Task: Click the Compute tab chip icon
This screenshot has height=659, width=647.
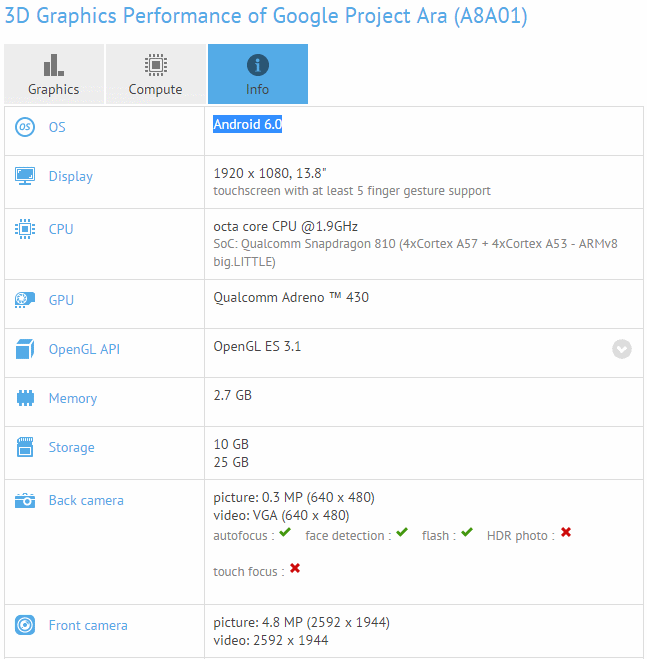Action: point(156,65)
